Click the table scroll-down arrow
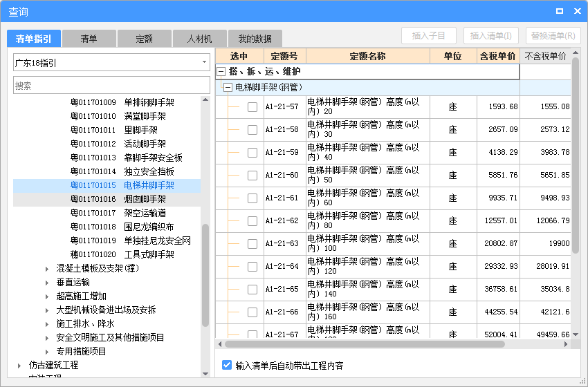 tap(576, 334)
